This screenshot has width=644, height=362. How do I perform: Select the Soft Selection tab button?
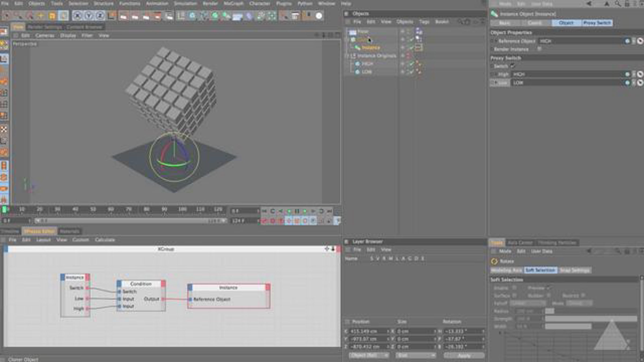coord(540,270)
